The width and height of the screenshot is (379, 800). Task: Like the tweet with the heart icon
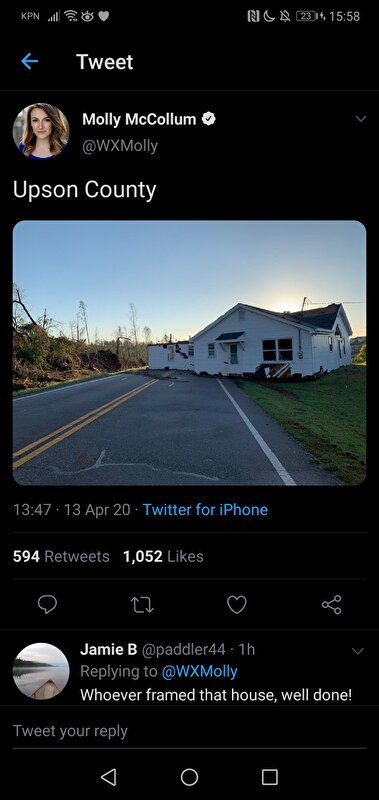tap(237, 605)
